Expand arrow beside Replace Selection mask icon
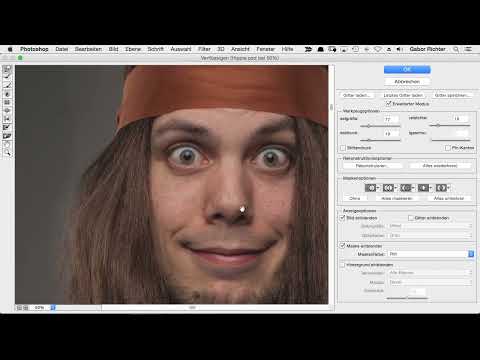This screenshot has height=360, width=480. coord(378,188)
